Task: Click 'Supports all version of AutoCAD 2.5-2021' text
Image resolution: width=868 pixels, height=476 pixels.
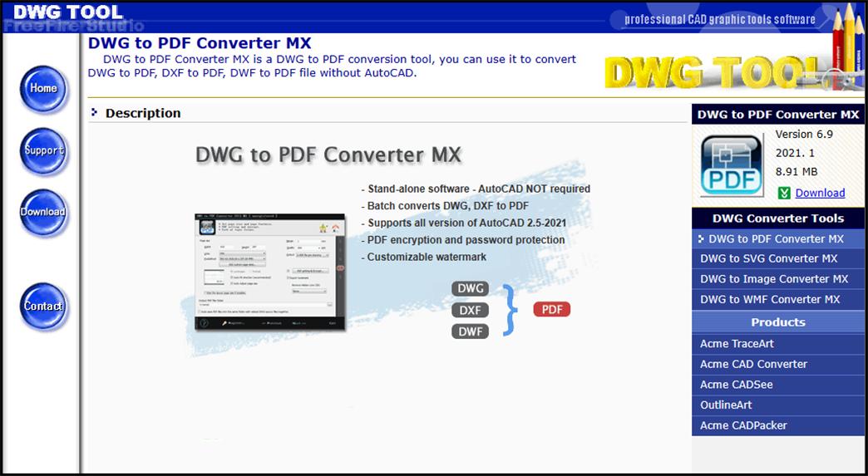Action: [x=463, y=223]
